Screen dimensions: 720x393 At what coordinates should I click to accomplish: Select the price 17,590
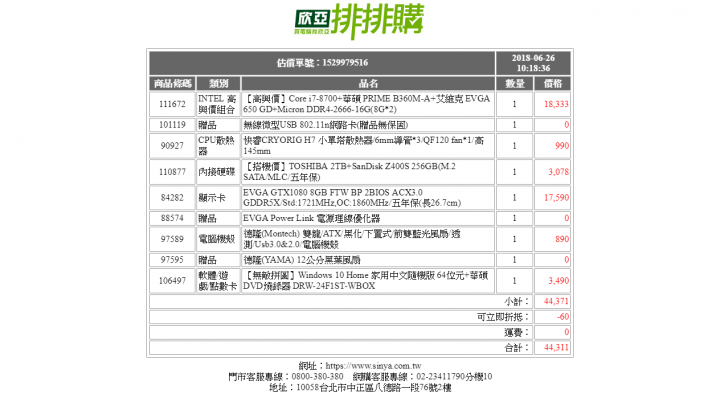556,198
